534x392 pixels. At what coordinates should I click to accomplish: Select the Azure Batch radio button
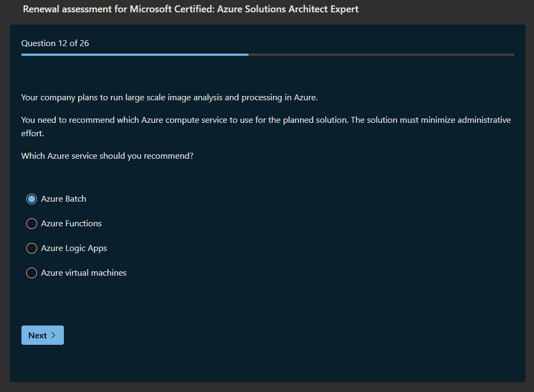[x=32, y=199]
